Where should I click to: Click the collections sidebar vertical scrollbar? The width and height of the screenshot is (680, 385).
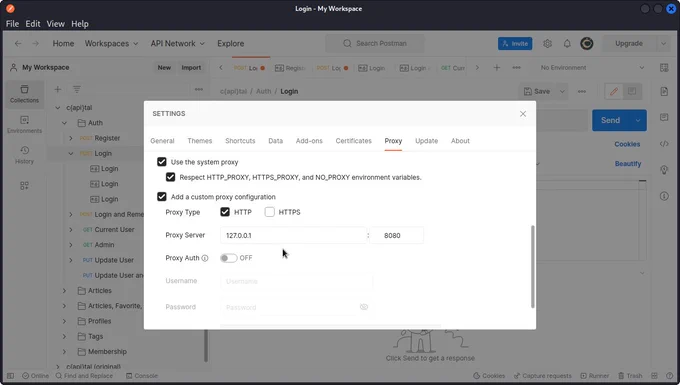point(206,345)
